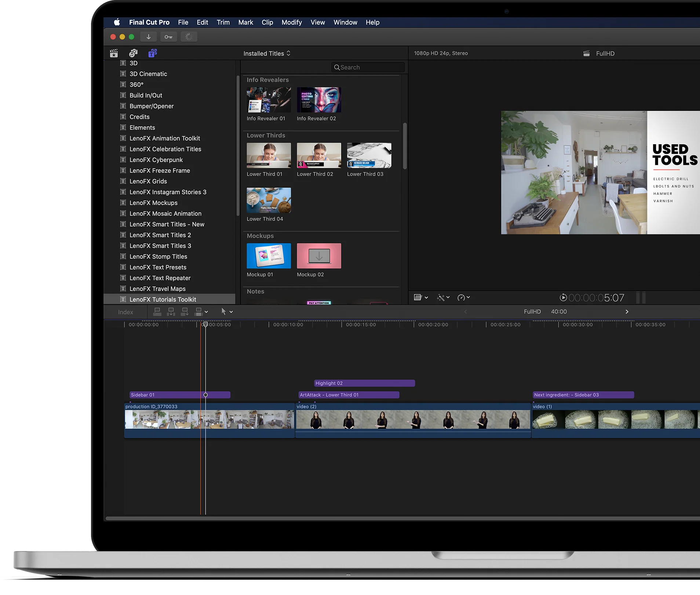Open the Background Tasks indicator icon
This screenshot has height=595, width=700.
[189, 37]
